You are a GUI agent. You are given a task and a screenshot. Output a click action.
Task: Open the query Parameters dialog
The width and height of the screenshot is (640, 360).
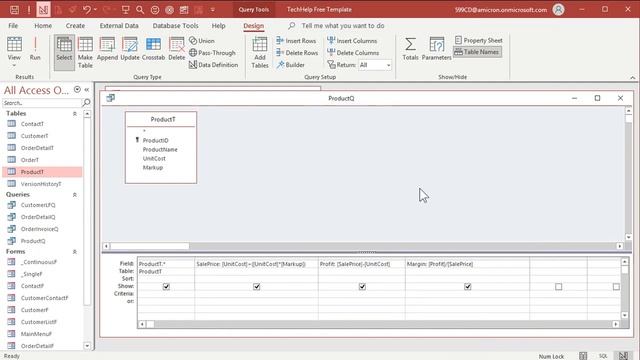[436, 49]
